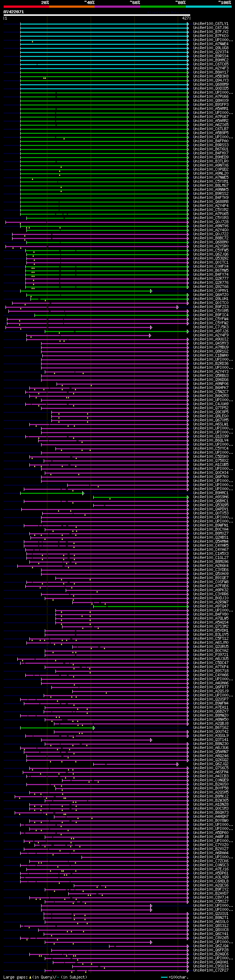Select the UniRef100_Q2V3T4 label
This screenshot has height=980, width=235.
[211, 52]
